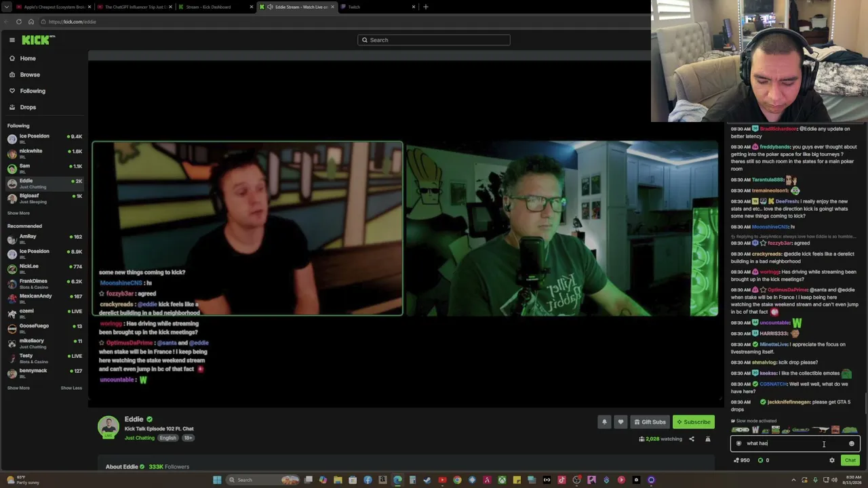
Task: Open the emoji picker in chat input
Action: pyautogui.click(x=852, y=444)
